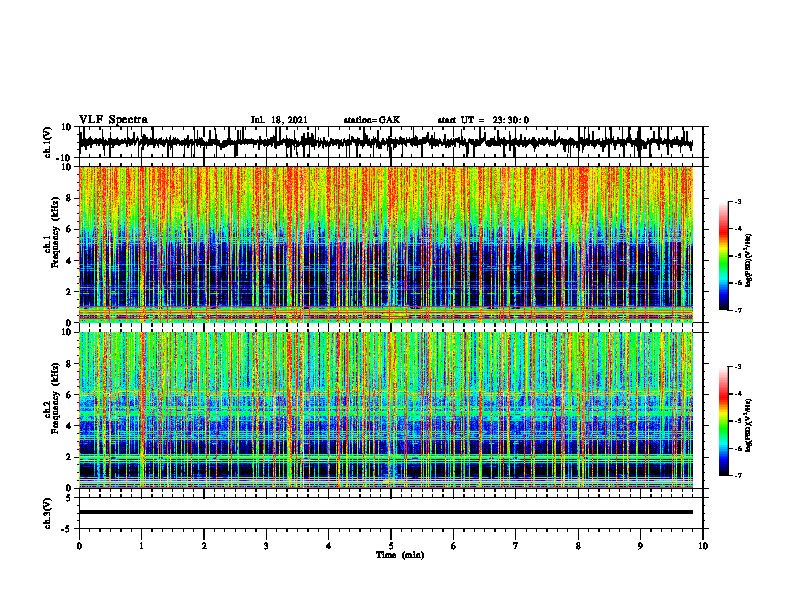Viewport: 792px width, 612px height.
Task: Click the "-10" tick on ch.1(V) axis
Action: (65, 158)
